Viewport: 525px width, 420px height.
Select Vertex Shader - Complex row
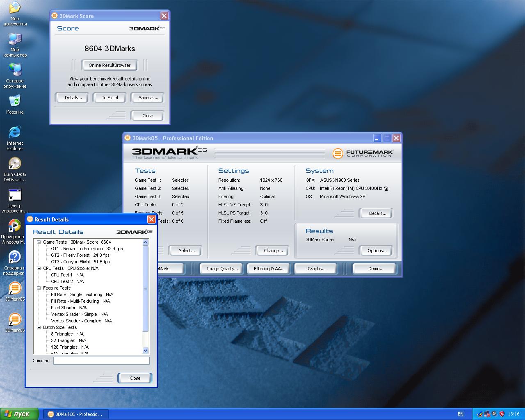(82, 321)
